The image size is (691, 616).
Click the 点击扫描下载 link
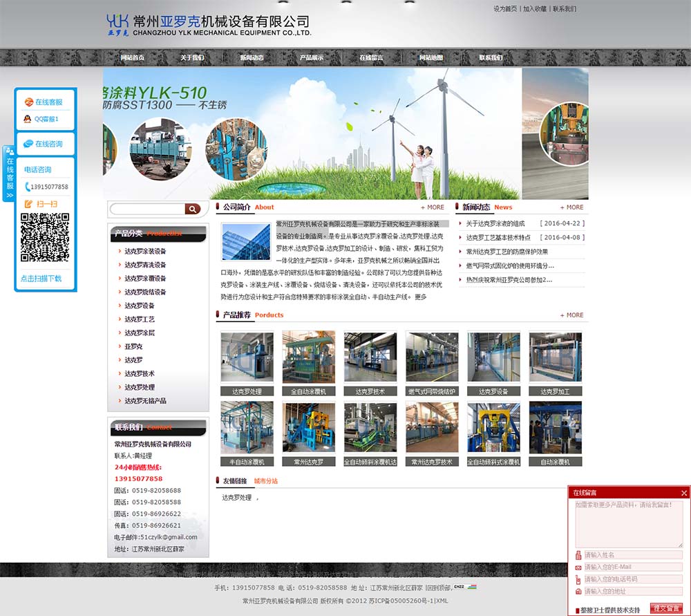(41, 279)
